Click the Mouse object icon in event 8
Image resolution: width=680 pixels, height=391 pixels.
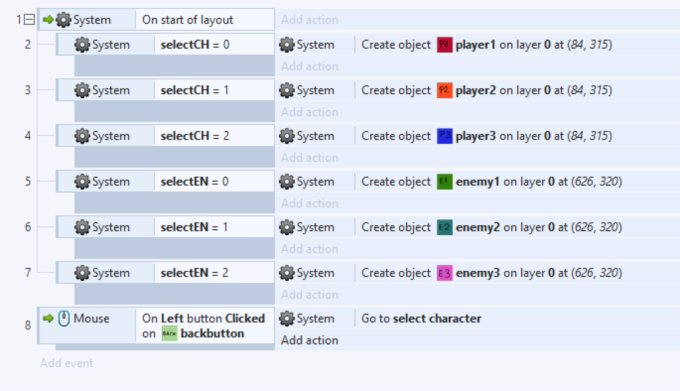[x=64, y=319]
